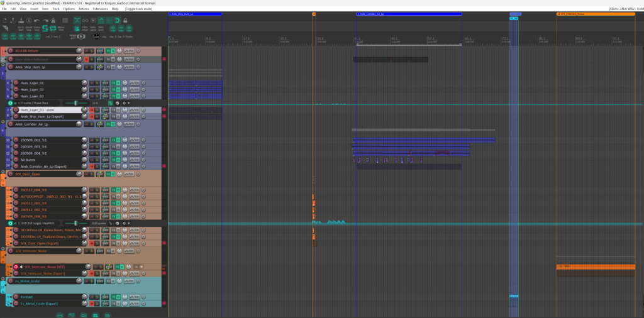Open the Insert menu
Viewport: 644px width, 318px height.
[34, 9]
